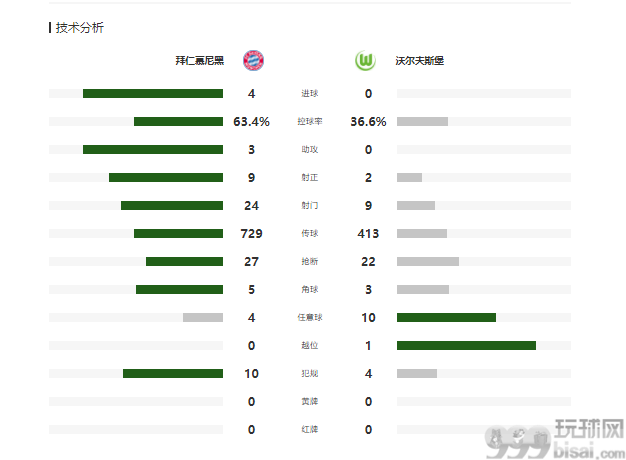
Task: Click Bayern's green 63.4% possession bar
Action: click(x=178, y=121)
